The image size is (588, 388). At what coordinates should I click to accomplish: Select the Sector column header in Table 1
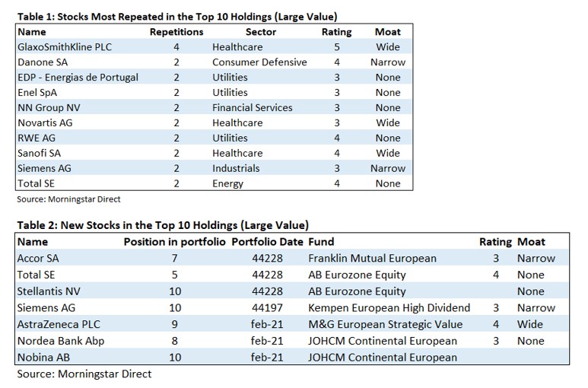(261, 32)
